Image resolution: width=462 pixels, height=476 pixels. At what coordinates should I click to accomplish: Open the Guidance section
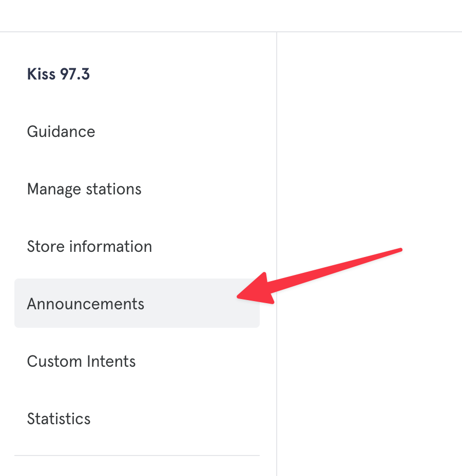pos(61,132)
